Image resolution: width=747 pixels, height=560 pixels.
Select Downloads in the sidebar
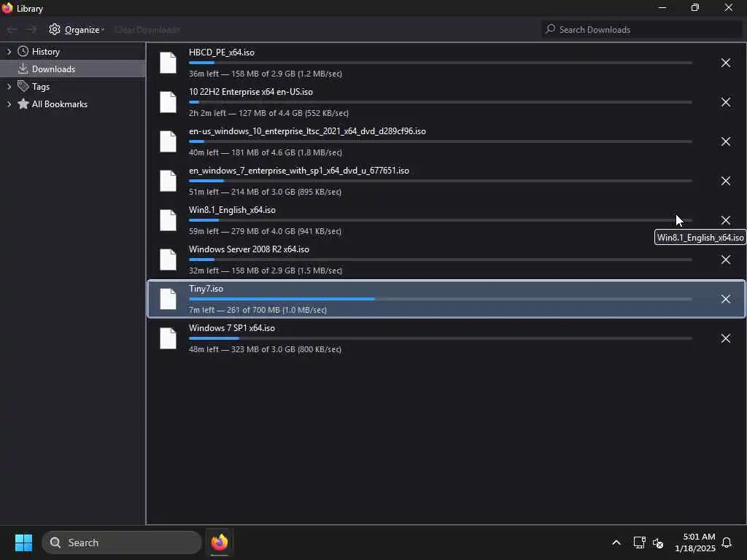(53, 69)
